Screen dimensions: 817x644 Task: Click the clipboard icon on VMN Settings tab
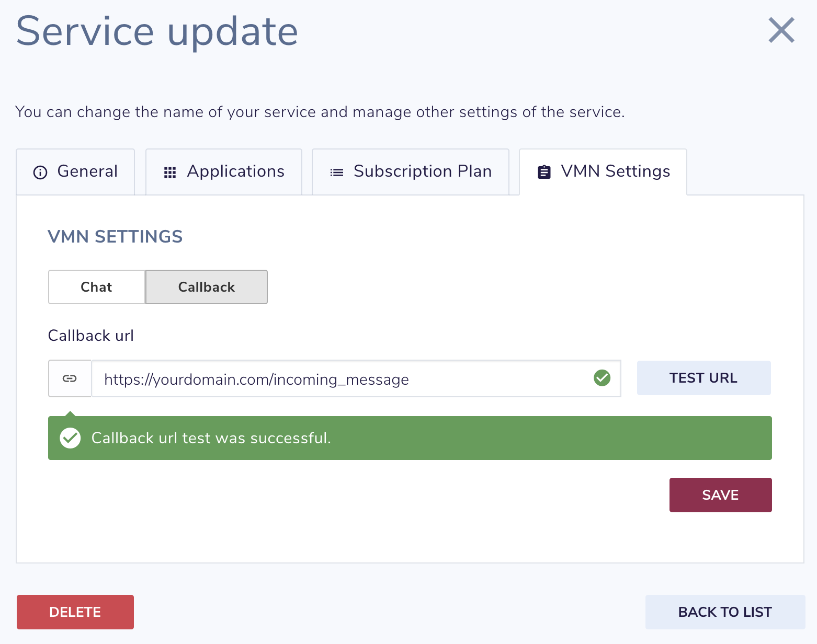(543, 171)
